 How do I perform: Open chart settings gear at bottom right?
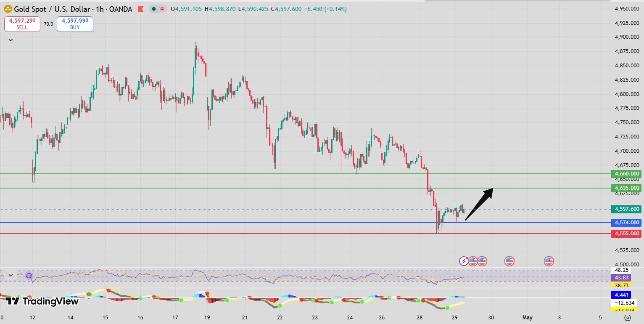[628, 318]
